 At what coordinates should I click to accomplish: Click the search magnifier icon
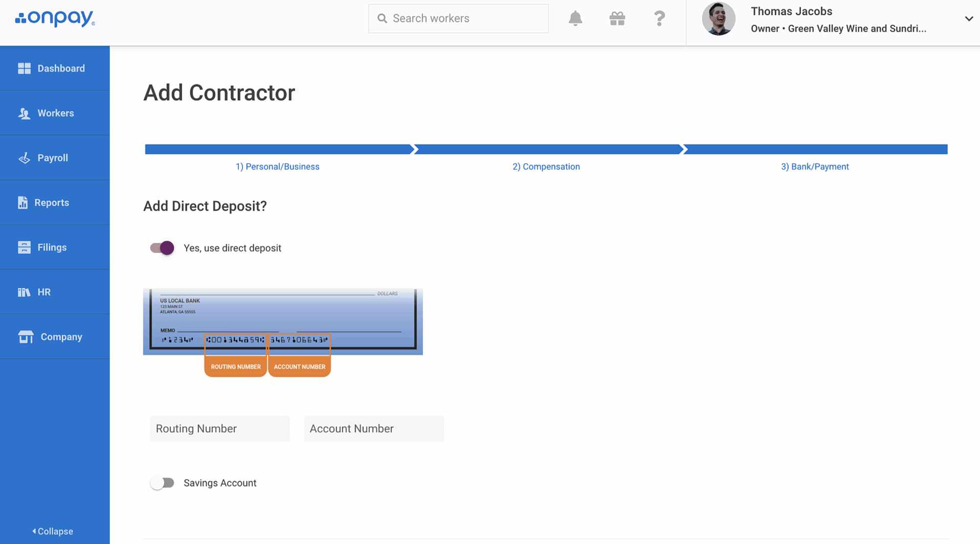click(382, 18)
